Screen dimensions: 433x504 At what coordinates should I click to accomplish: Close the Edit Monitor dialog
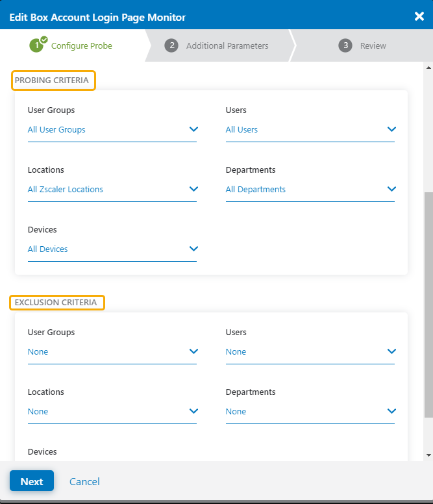coord(419,16)
